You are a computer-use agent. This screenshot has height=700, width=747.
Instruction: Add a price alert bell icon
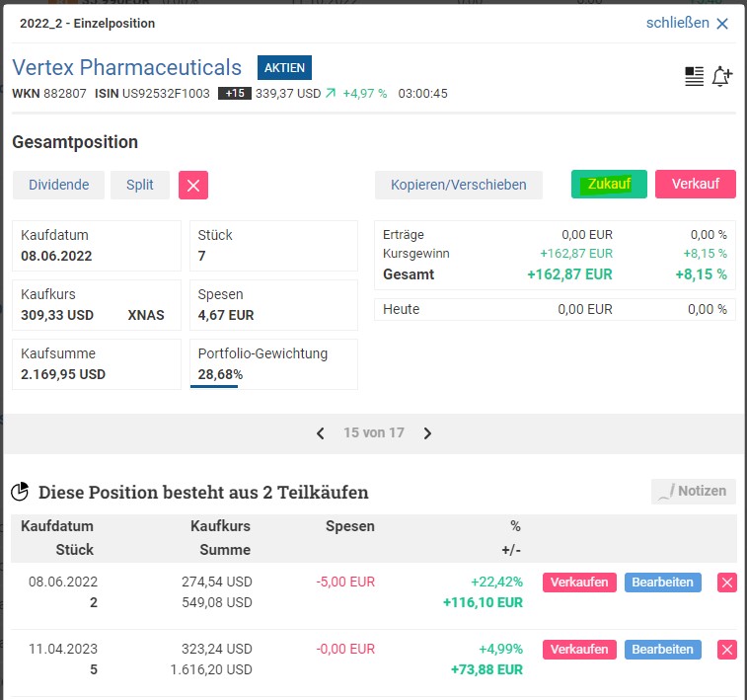722,76
